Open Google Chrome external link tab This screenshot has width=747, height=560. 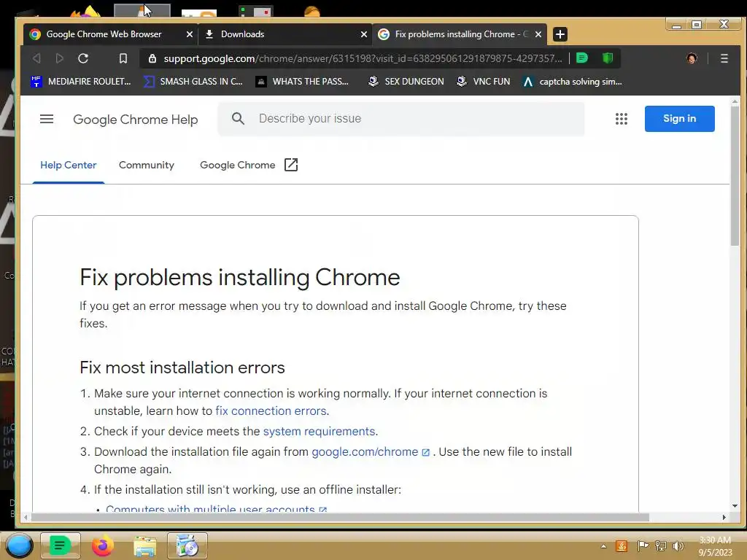click(249, 166)
